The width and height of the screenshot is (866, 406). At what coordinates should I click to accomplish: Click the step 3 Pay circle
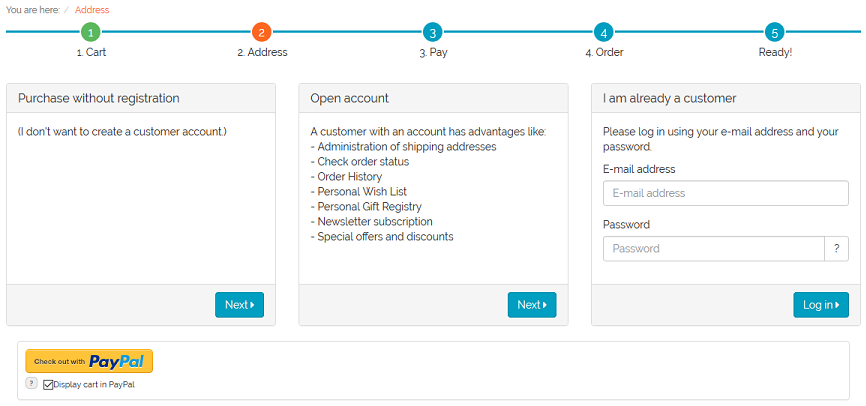433,33
